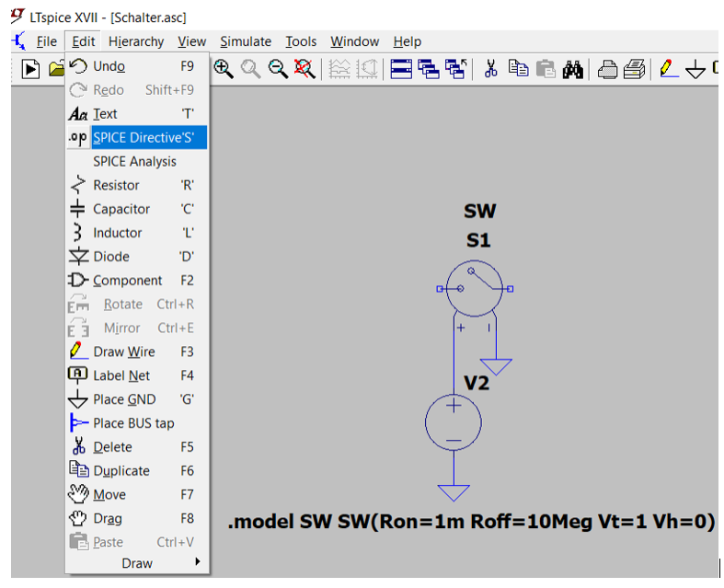Pick Capacitor from the Edit menu

click(137, 209)
